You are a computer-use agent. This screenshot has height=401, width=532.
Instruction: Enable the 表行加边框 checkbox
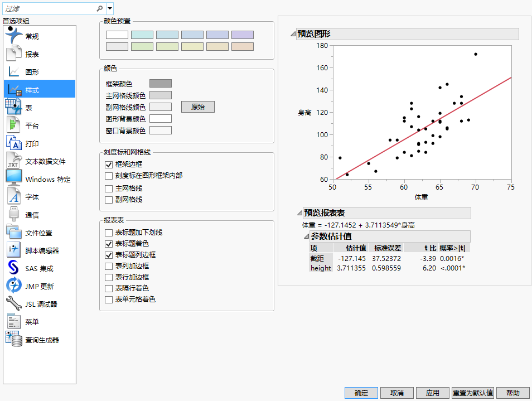109,277
